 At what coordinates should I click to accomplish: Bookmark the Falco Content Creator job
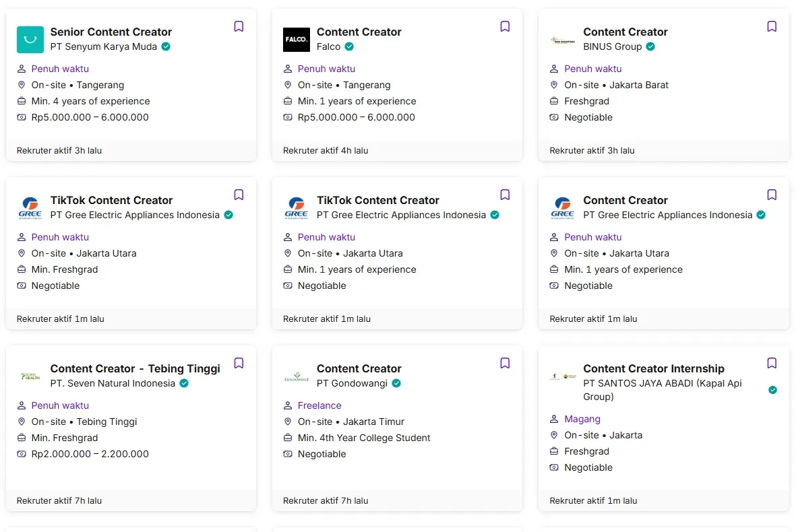point(505,27)
